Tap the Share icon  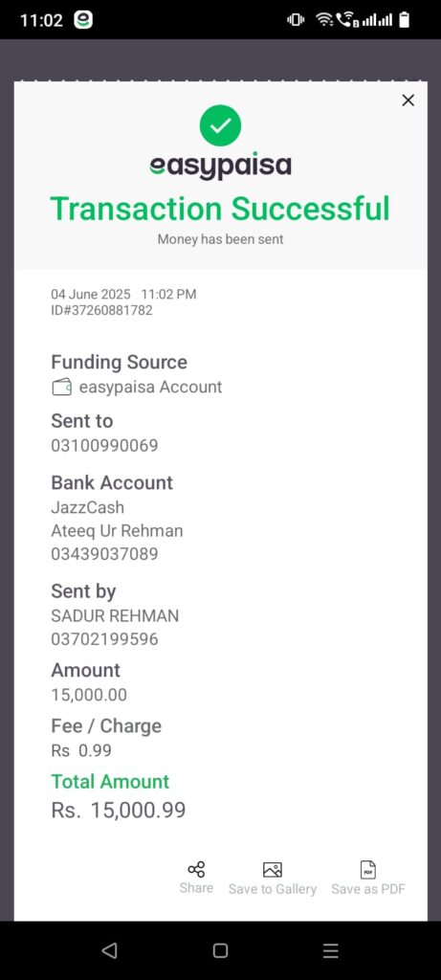[196, 869]
